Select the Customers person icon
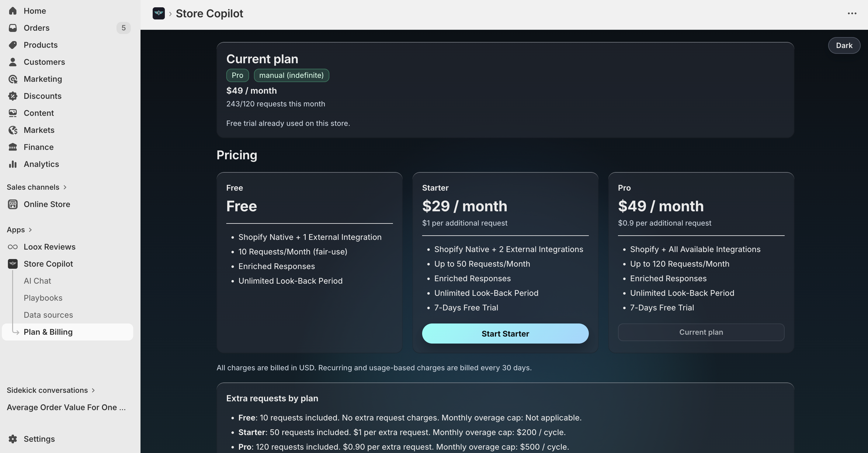 tap(13, 62)
